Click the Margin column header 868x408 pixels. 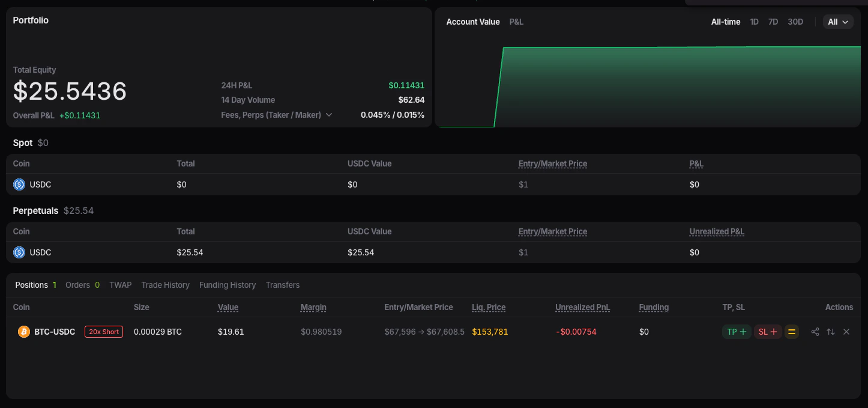click(313, 307)
